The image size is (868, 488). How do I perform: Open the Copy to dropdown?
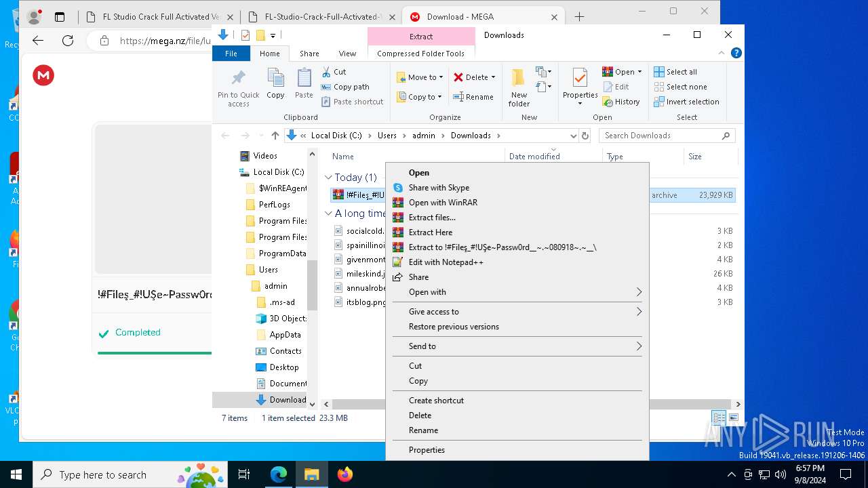(x=419, y=97)
